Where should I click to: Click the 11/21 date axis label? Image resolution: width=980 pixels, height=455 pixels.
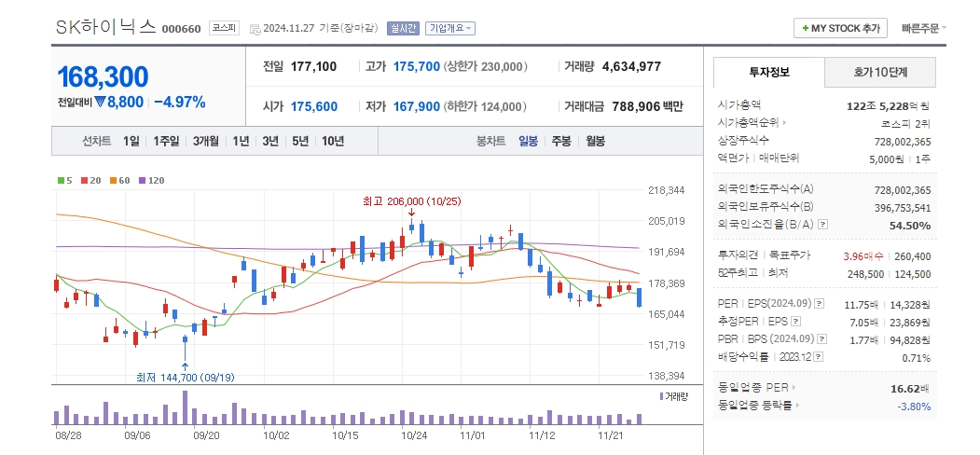pos(610,434)
